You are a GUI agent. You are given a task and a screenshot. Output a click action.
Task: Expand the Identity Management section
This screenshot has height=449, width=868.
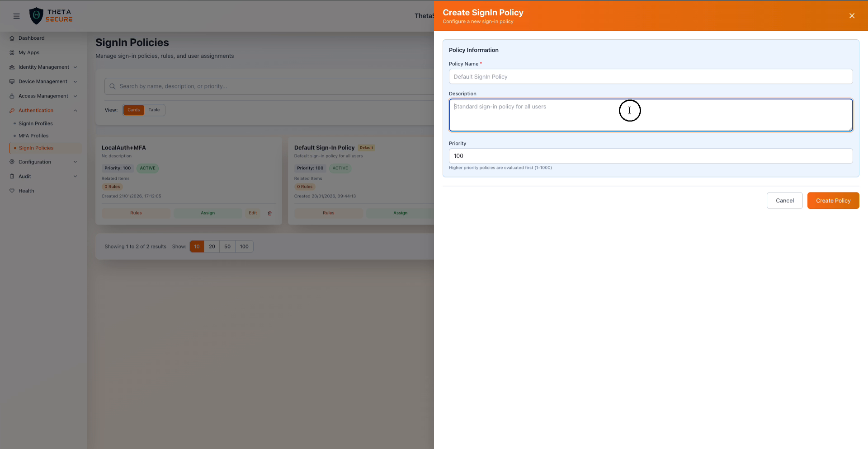tap(75, 67)
